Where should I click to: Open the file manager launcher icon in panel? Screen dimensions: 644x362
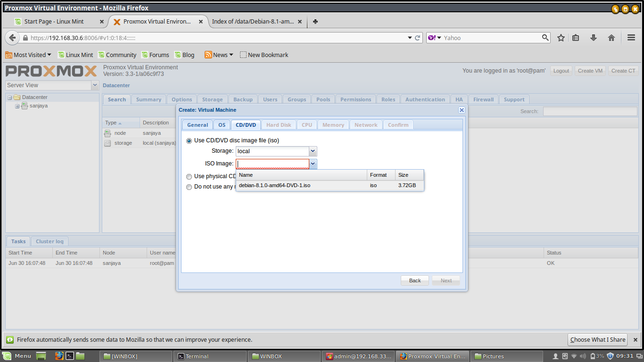(x=80, y=356)
